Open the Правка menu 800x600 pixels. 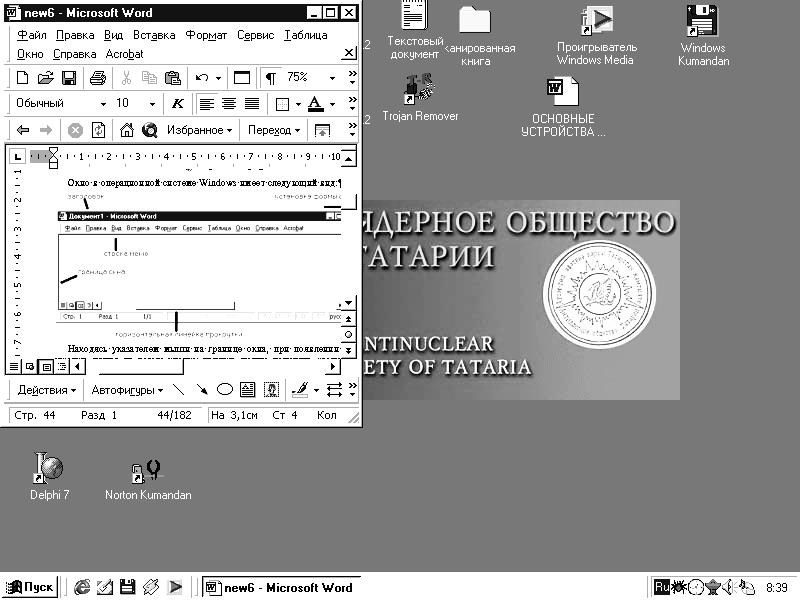[75, 35]
